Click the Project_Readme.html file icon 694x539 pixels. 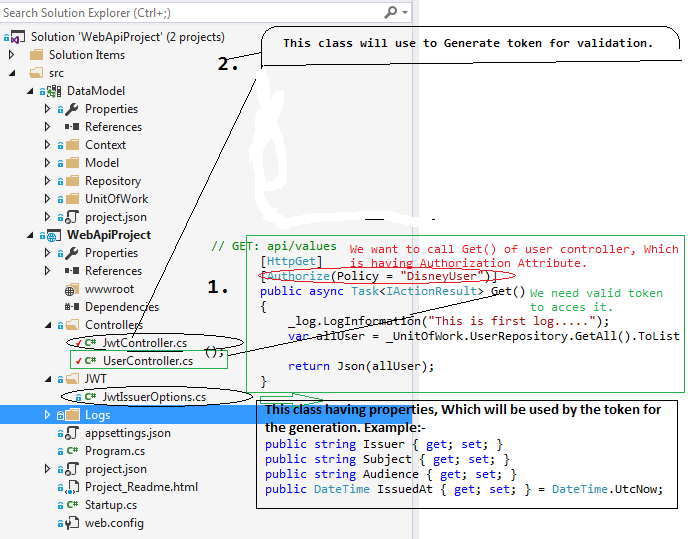click(72, 487)
